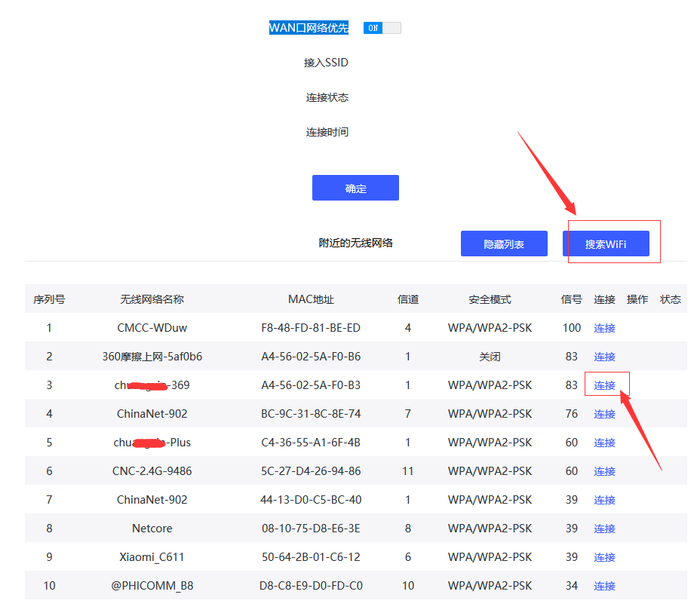This screenshot has height=616, width=697.
Task: Click signal value 34 for @PHICOMM_B8
Action: (x=572, y=586)
